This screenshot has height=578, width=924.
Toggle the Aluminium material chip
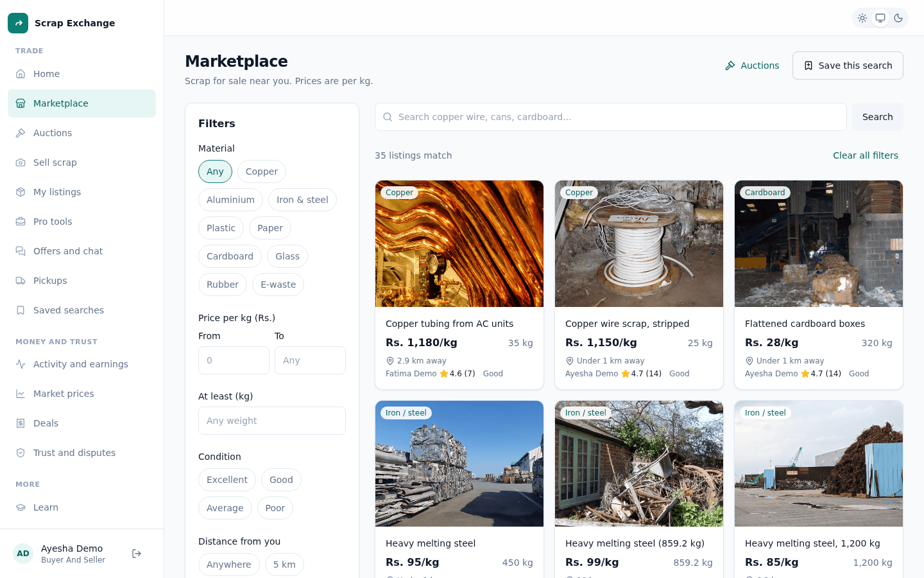tap(230, 200)
